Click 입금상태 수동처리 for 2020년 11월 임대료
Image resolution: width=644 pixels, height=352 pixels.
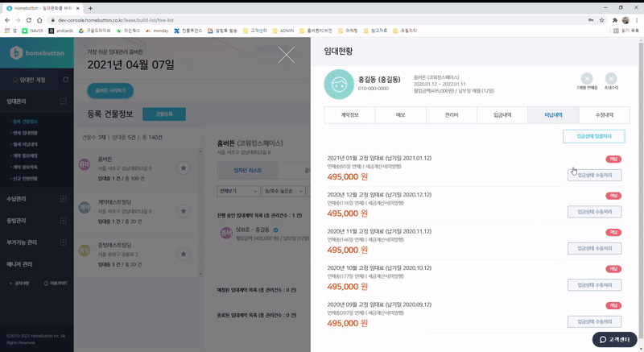[594, 248]
